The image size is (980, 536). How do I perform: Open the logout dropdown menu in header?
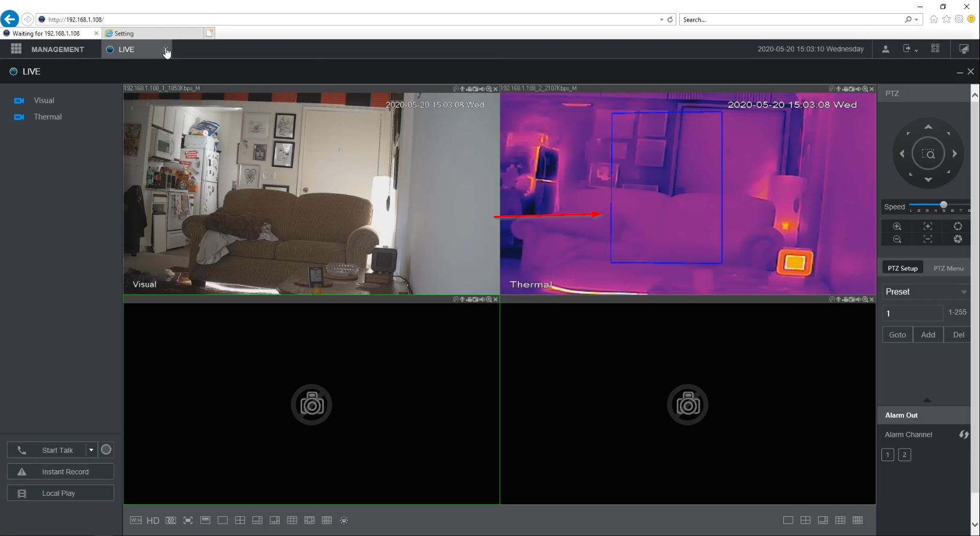coord(910,49)
